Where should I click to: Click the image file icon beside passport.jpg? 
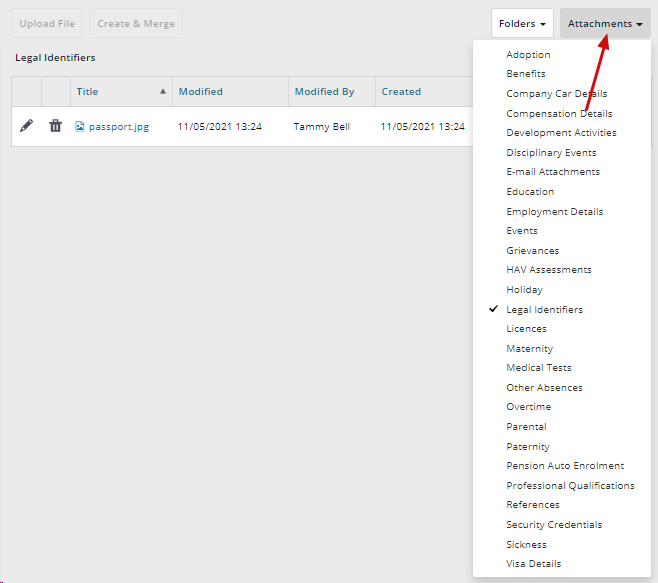(x=80, y=126)
